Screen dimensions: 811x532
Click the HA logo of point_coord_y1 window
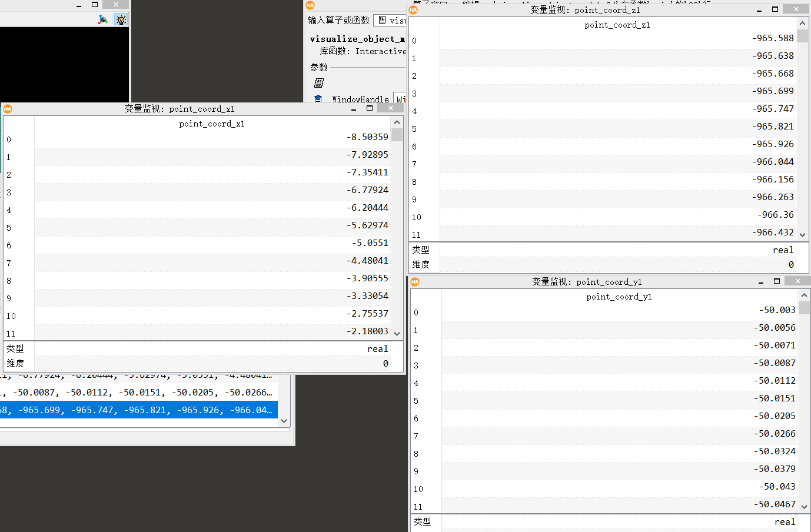click(415, 282)
